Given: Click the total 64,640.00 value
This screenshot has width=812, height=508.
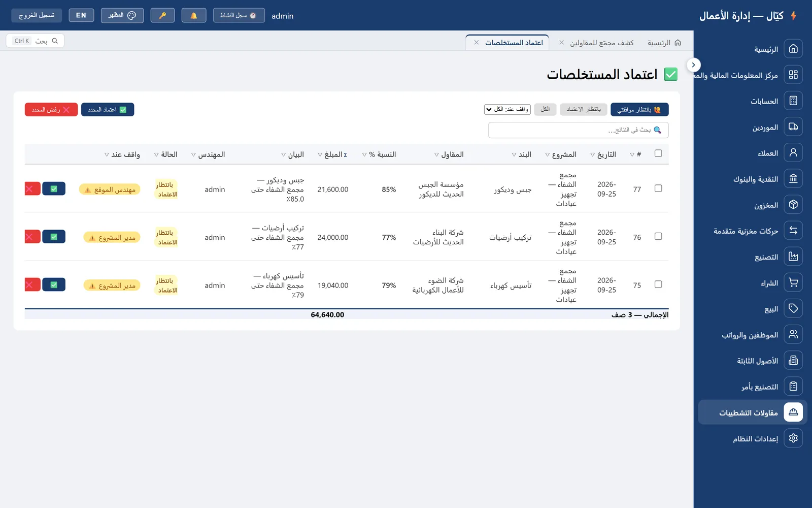Looking at the screenshot, I should 327,315.
